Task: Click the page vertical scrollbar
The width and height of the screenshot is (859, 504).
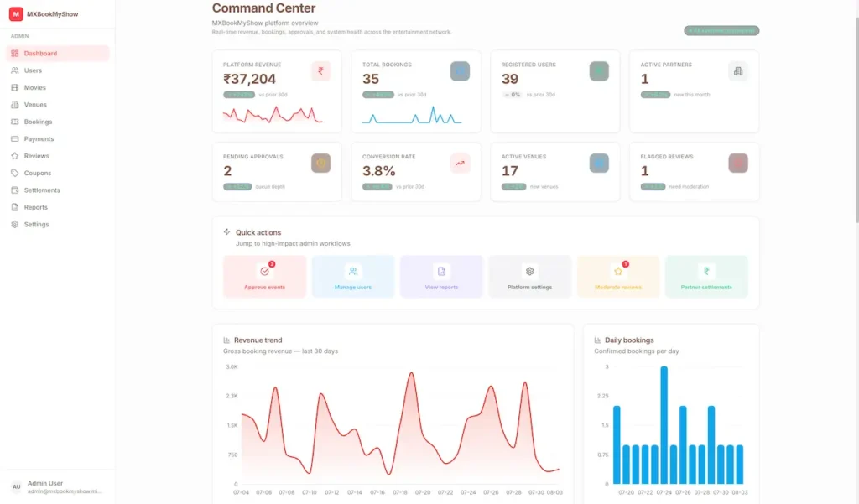Action: coord(856,121)
